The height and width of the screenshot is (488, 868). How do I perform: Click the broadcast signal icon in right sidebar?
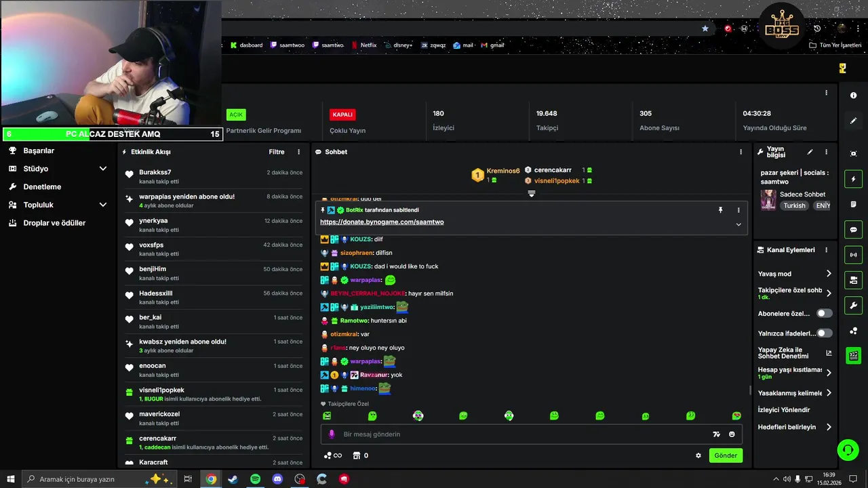coord(853,255)
